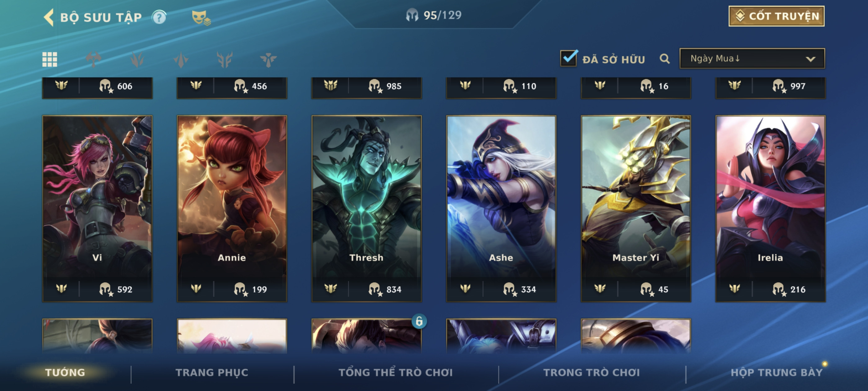Select the Annie champion card
Image resolution: width=868 pixels, height=391 pixels.
click(232, 209)
